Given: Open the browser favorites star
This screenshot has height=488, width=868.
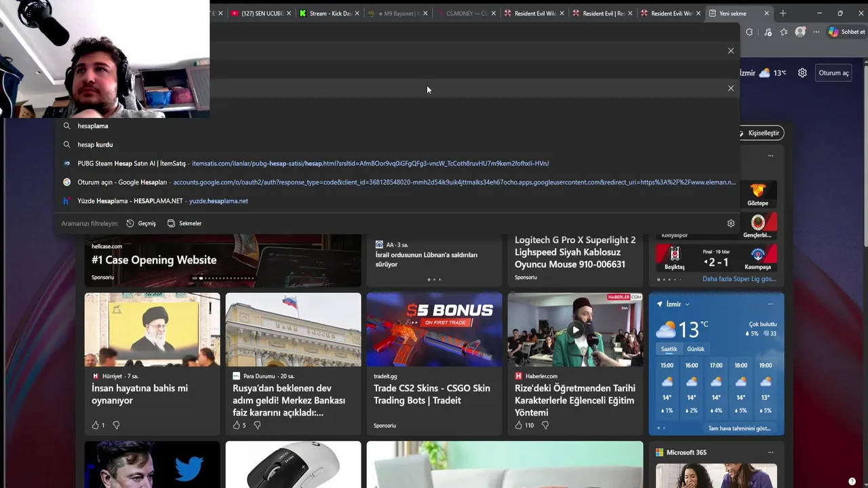Looking at the screenshot, I should click(784, 32).
